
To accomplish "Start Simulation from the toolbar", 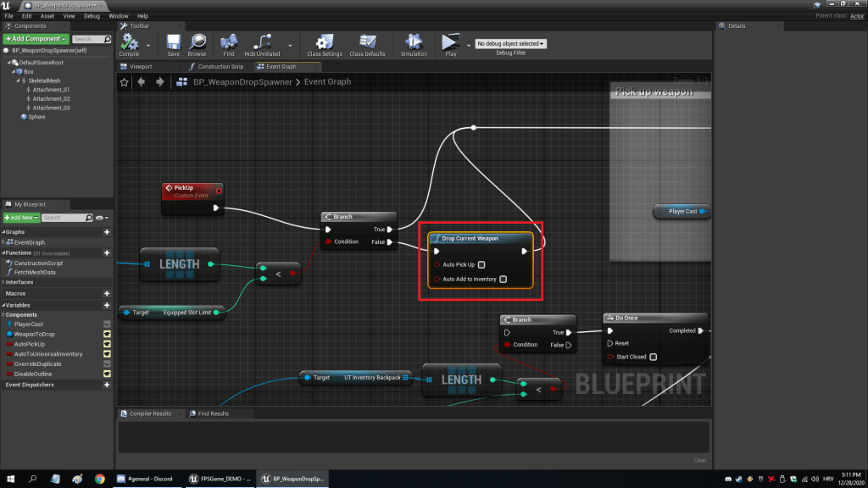I will [x=414, y=42].
